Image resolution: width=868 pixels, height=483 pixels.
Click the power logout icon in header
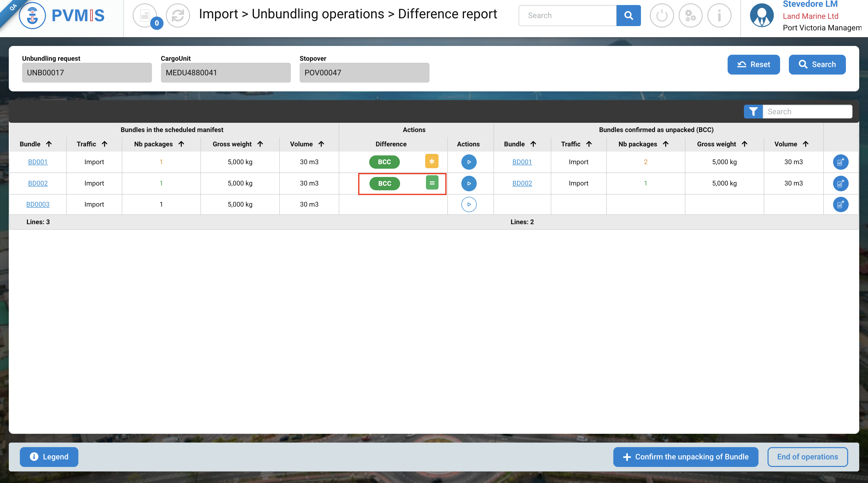(662, 16)
